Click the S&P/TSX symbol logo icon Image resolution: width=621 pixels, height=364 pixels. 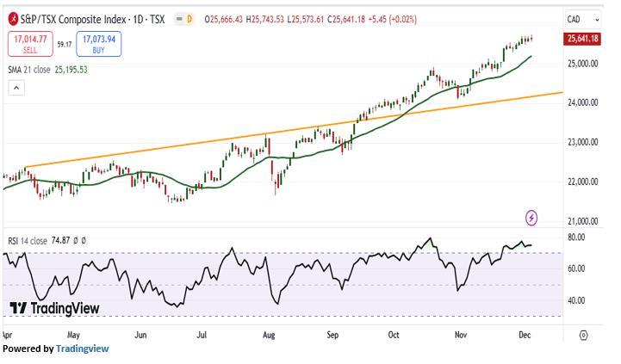[13, 18]
